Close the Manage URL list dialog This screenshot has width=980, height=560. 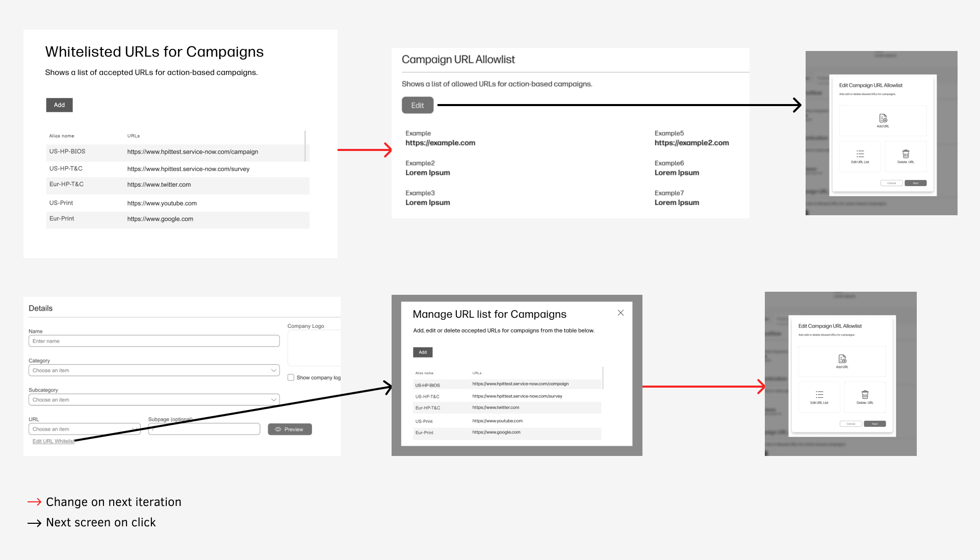[621, 313]
